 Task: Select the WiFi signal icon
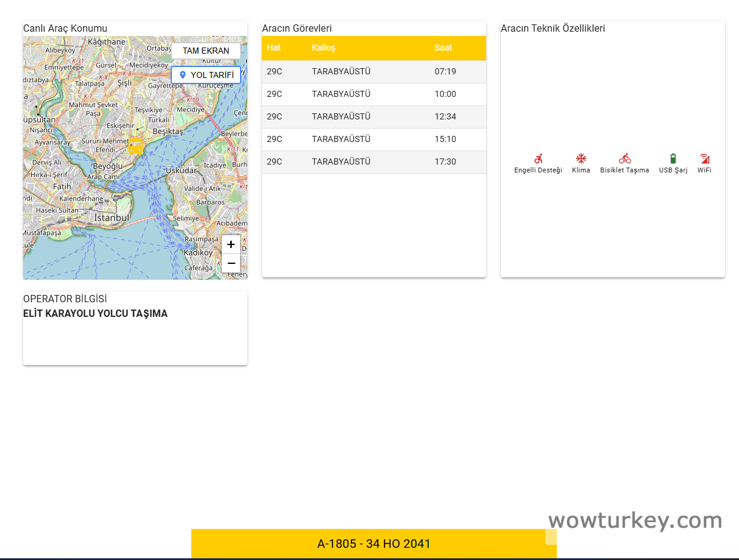point(704,159)
